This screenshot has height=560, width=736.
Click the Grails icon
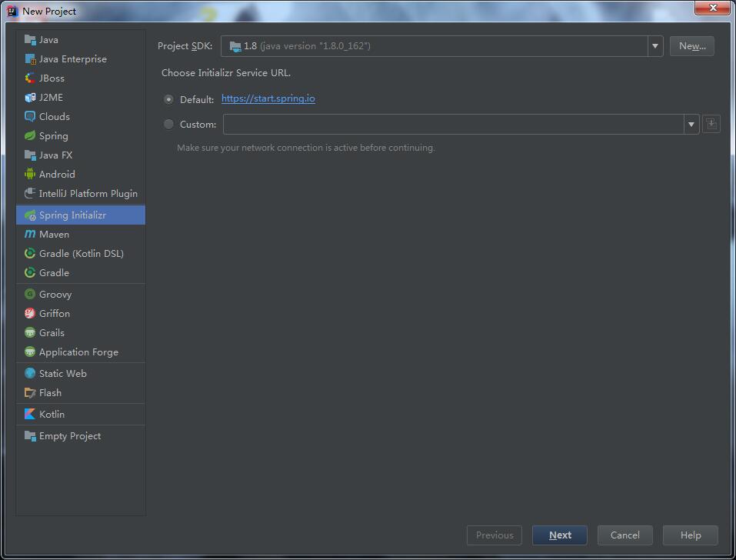click(x=30, y=333)
